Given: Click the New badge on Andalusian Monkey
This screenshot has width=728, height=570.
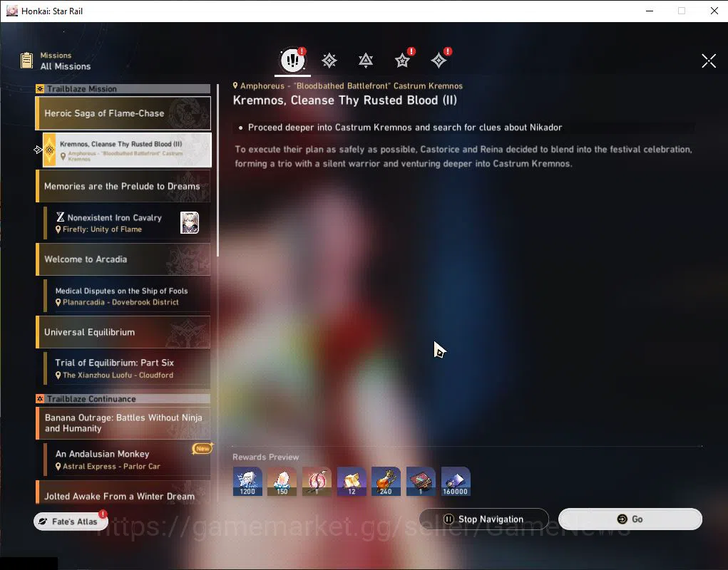Looking at the screenshot, I should [202, 448].
